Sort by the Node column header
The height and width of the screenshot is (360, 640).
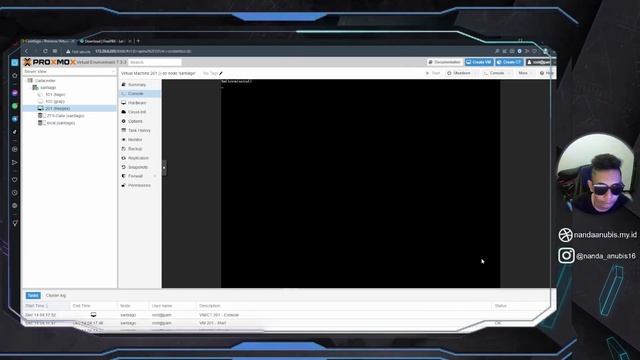(133, 306)
